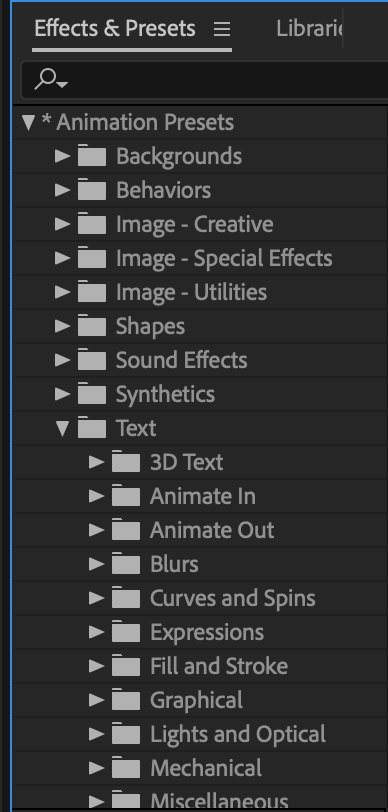
Task: Select the "Lights and Optical" label
Action: point(238,734)
